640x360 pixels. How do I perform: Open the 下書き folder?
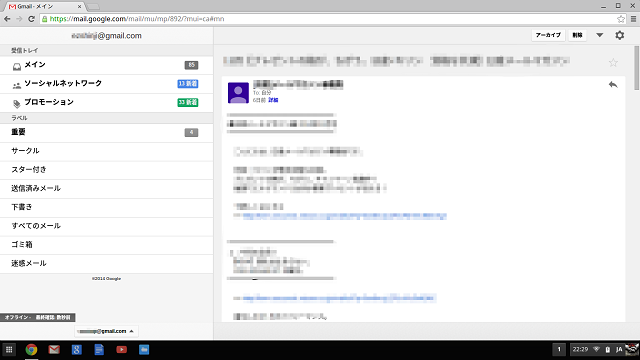[107, 208]
